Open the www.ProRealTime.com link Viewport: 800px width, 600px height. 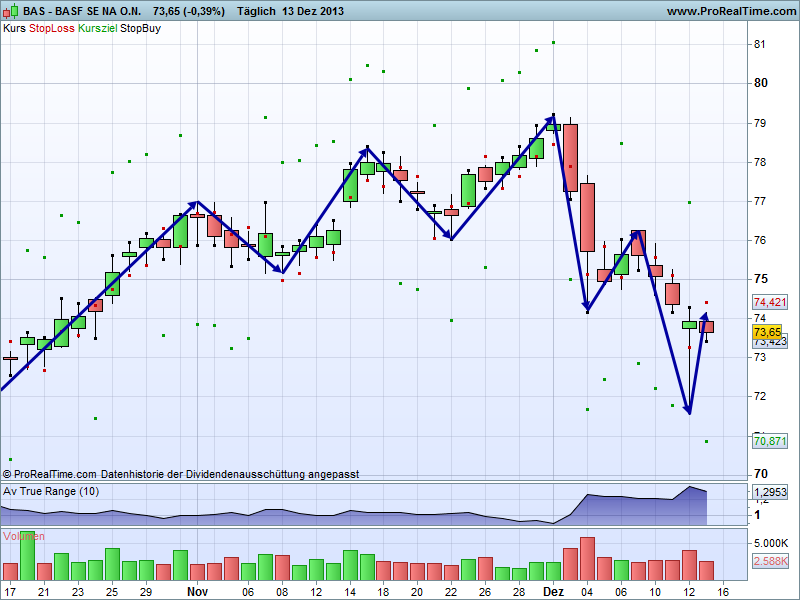click(x=731, y=11)
